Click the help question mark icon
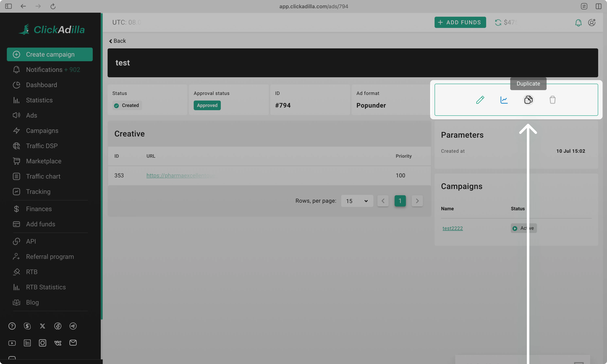This screenshot has height=364, width=607. 12,326
